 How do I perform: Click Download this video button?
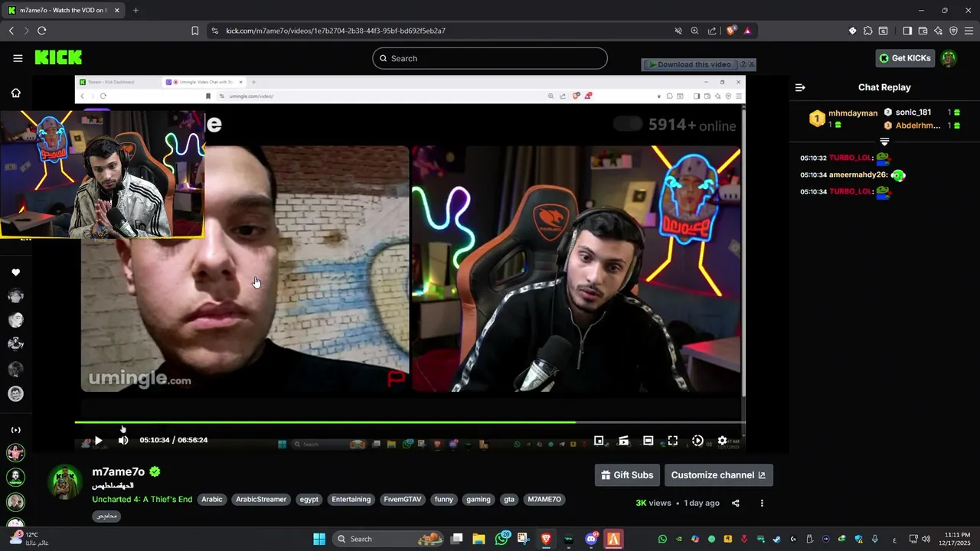click(x=689, y=64)
